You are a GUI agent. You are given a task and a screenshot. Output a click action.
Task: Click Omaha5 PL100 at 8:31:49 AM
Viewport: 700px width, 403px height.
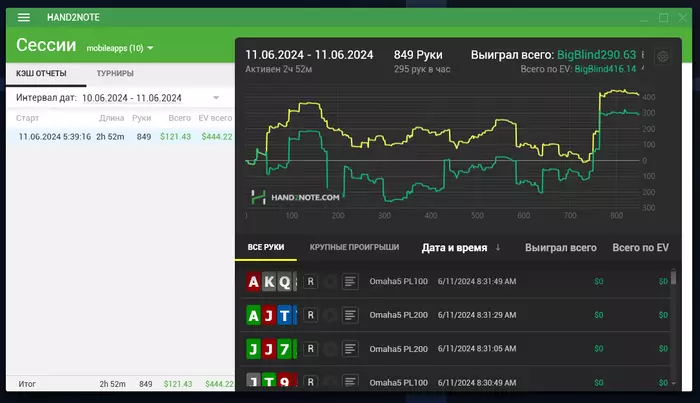pyautogui.click(x=398, y=282)
